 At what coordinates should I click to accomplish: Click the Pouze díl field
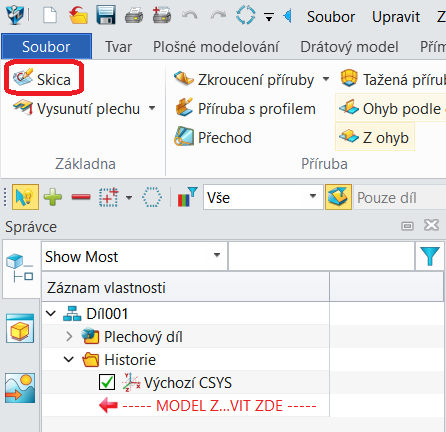pyautogui.click(x=400, y=197)
